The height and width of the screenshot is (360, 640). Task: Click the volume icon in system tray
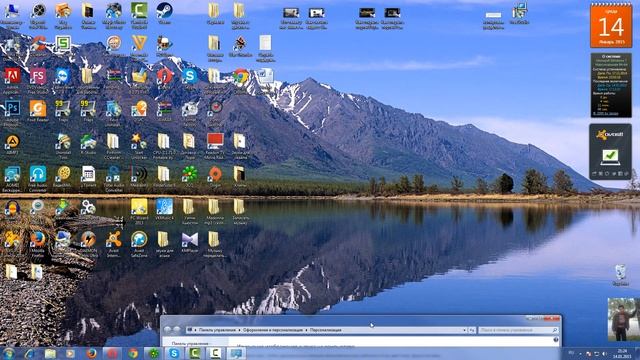[x=604, y=354]
